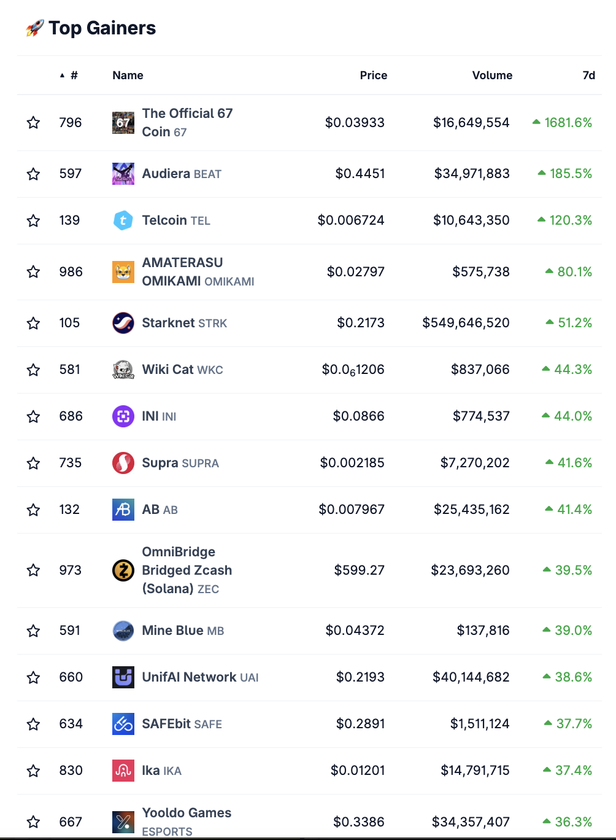Click the SAFEbit logo icon
The height and width of the screenshot is (840, 616).
tap(123, 724)
